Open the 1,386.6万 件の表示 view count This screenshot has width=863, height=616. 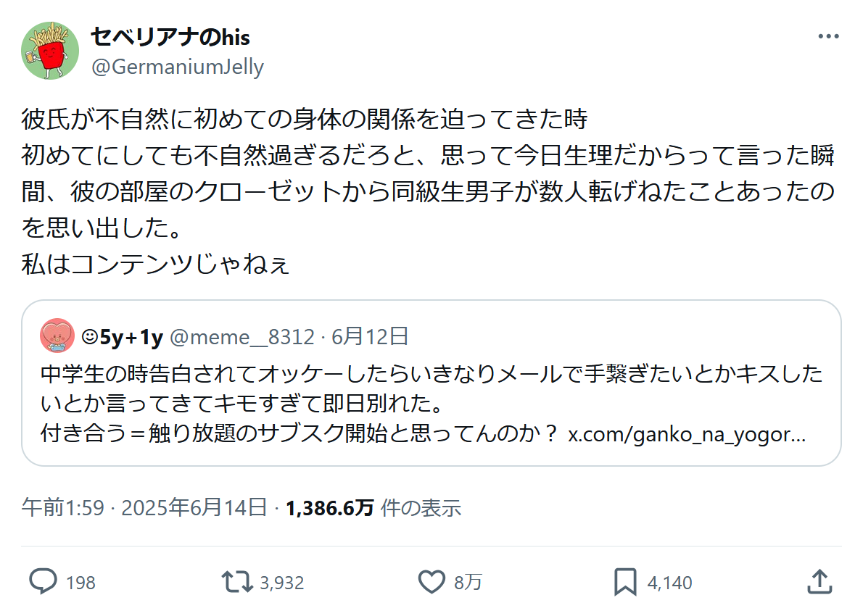[373, 508]
